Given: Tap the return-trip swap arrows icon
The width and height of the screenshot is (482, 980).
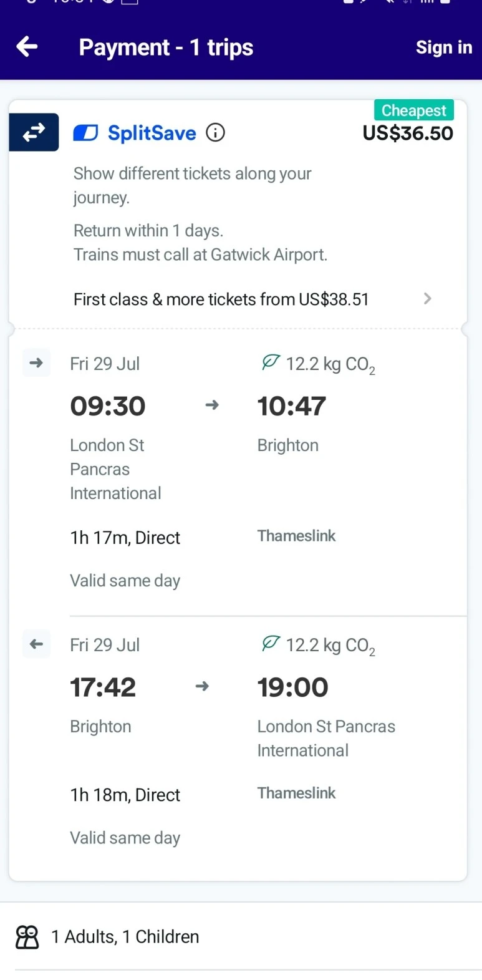Looking at the screenshot, I should [x=34, y=132].
